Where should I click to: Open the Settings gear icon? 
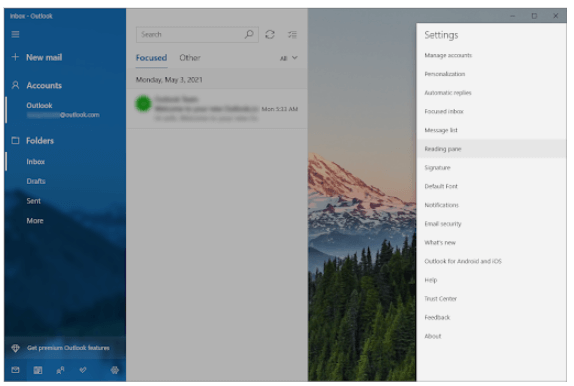115,370
